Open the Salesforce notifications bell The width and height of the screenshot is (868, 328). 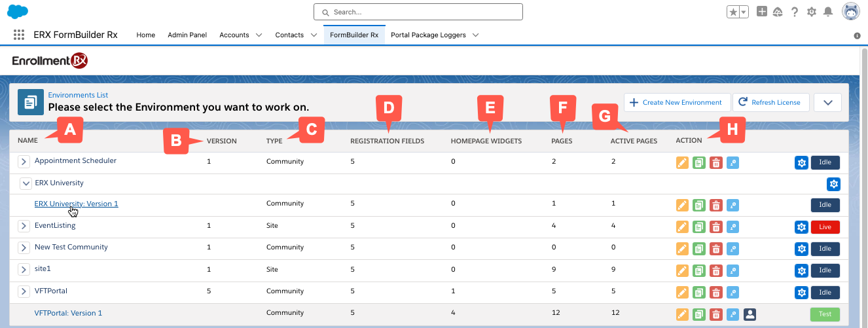click(x=828, y=12)
